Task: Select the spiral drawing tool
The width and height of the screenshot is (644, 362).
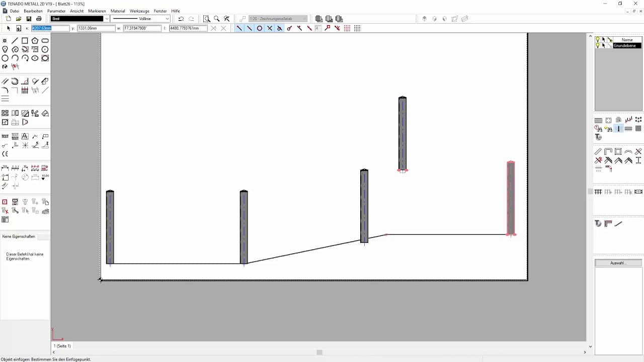Action: [x=15, y=49]
